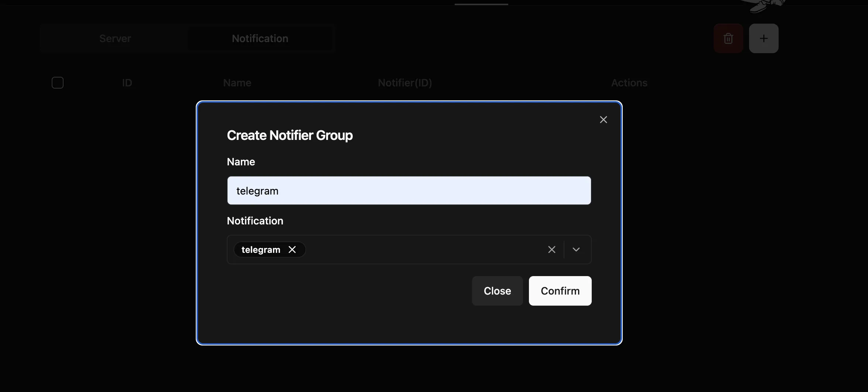Clear all selected notifications
This screenshot has width=868, height=392.
(x=551, y=250)
